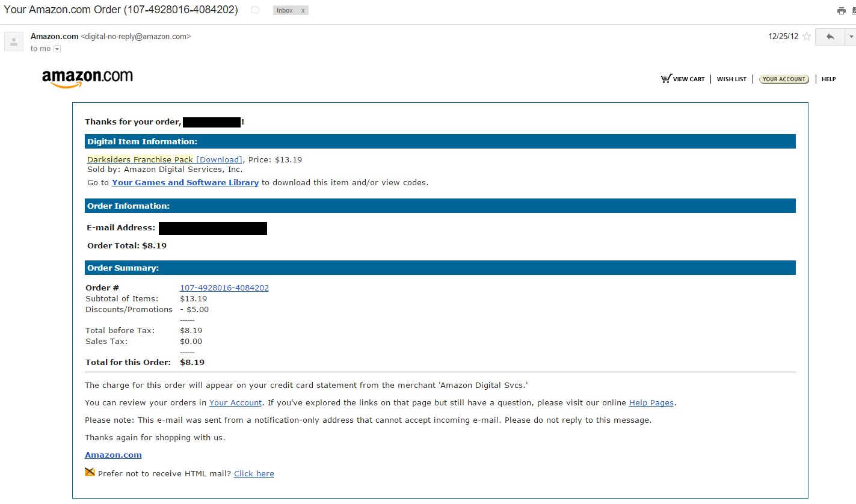Click the 'Click here' link for HTML mail

coord(254,474)
